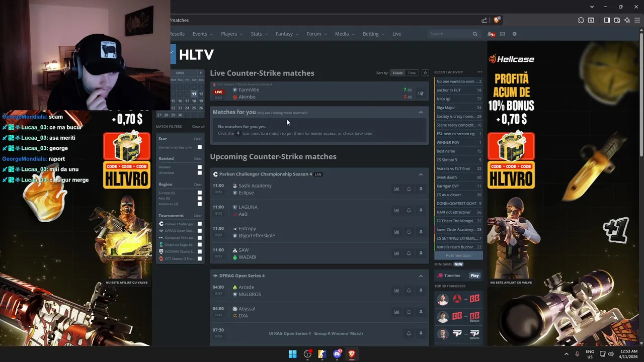Open Windows Start button on taskbar

[292, 354]
